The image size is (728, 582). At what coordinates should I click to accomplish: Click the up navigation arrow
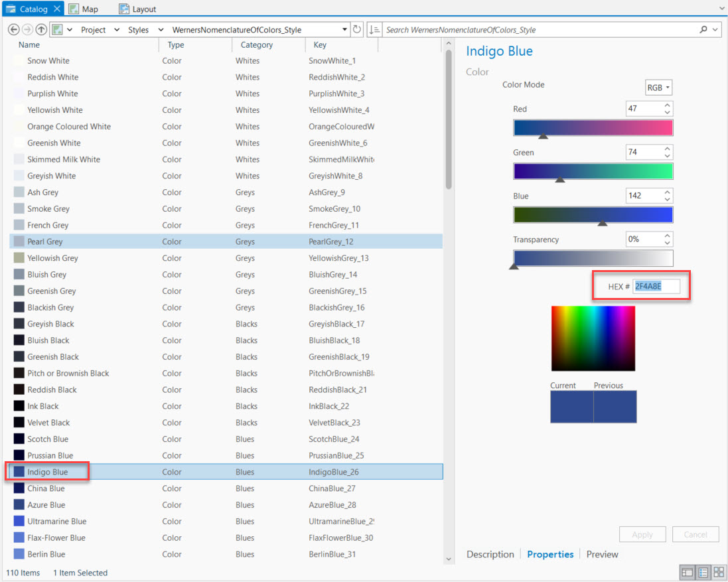click(x=41, y=29)
